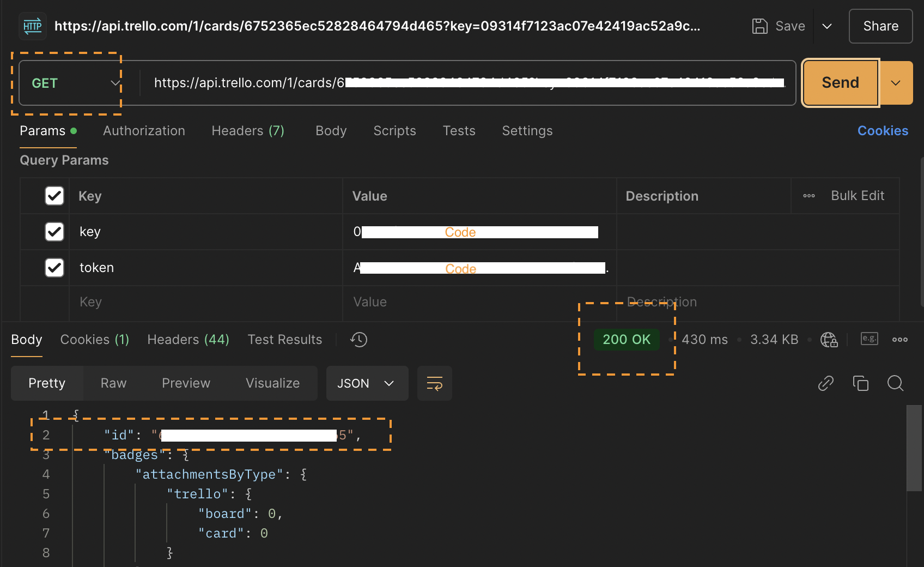Click the "badges" JSON key
The image size is (924, 567).
134,455
